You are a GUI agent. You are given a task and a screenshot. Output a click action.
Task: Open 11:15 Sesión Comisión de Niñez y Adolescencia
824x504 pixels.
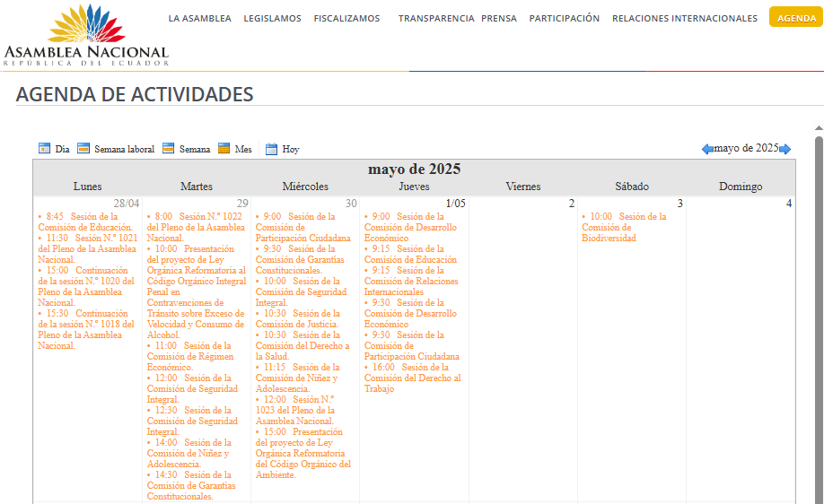297,378
